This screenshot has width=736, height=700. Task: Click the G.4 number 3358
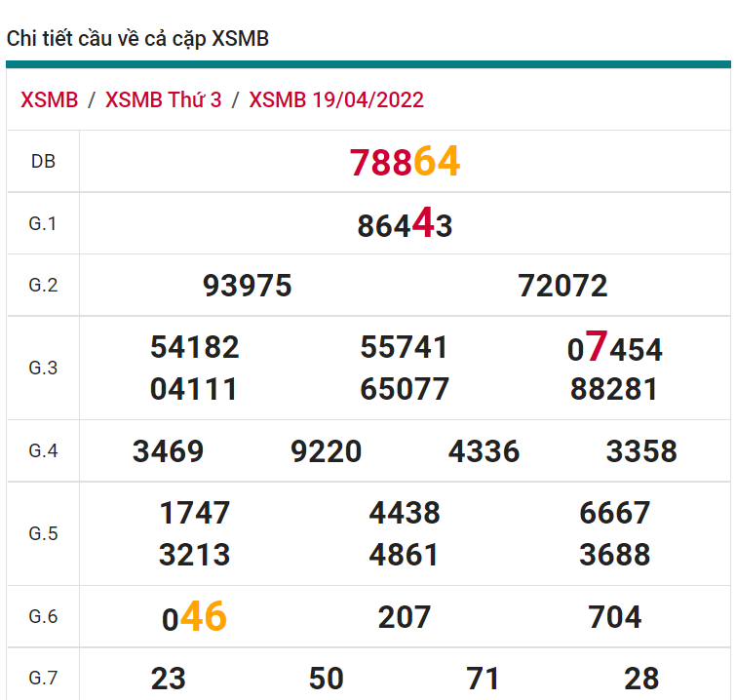[x=641, y=451]
